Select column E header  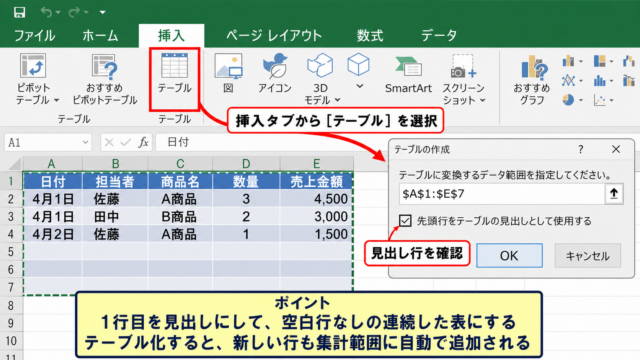[x=316, y=164]
